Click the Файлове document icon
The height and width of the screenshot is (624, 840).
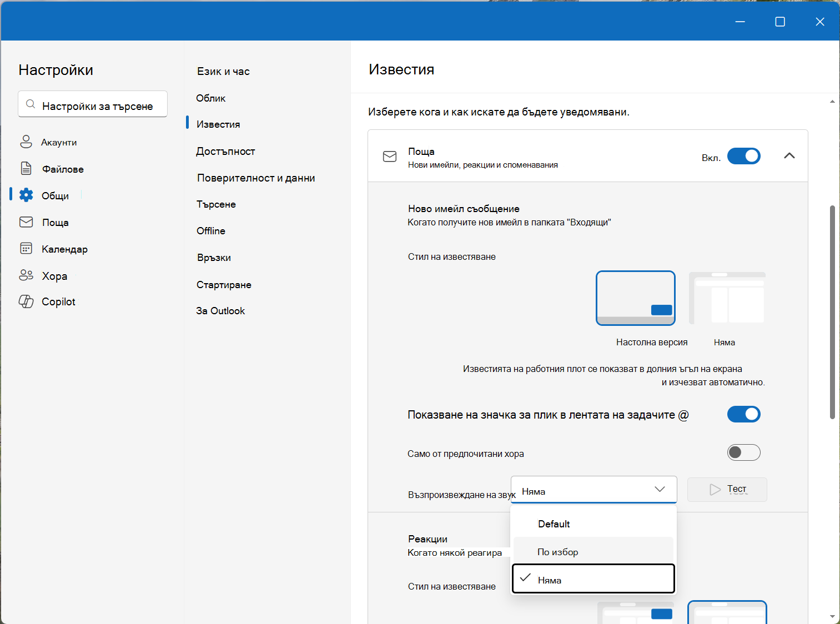(x=26, y=168)
